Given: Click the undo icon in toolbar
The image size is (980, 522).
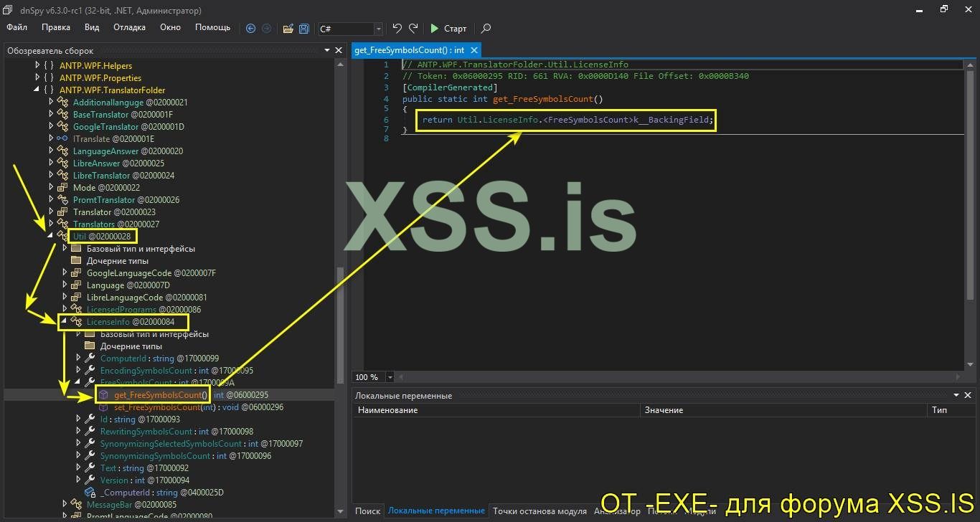Looking at the screenshot, I should click(x=397, y=29).
